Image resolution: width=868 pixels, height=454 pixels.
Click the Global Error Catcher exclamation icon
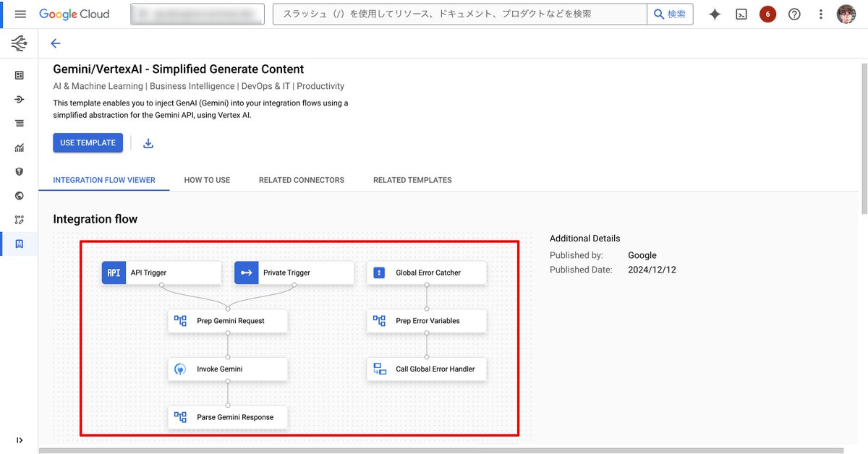coord(379,273)
